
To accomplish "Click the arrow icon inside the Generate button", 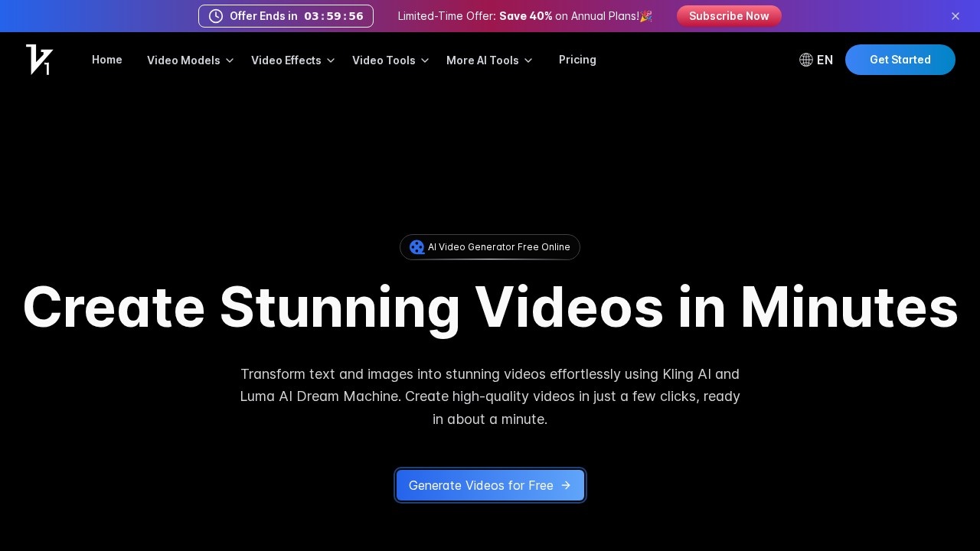I will (566, 485).
